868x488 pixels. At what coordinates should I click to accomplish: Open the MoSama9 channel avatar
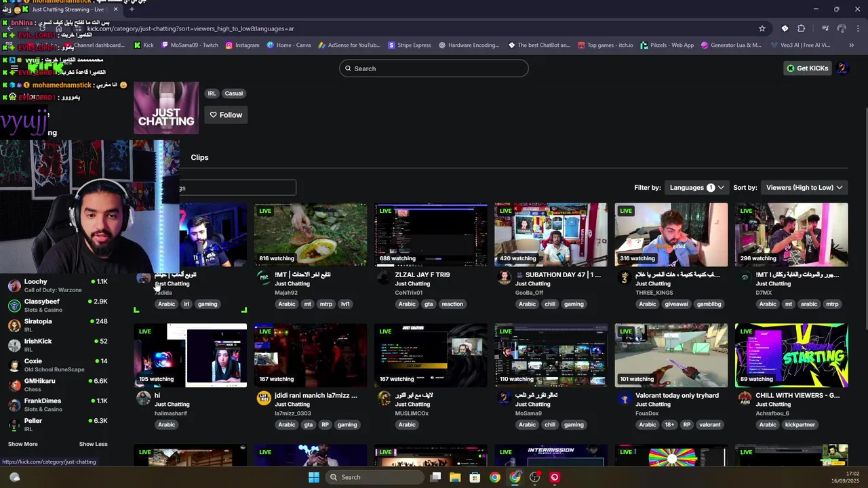(504, 398)
